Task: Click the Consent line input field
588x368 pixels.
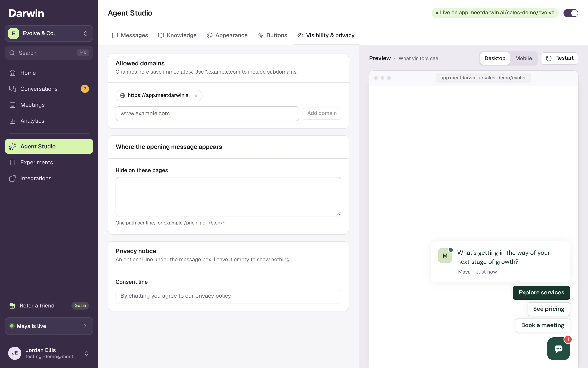Action: pos(228,296)
